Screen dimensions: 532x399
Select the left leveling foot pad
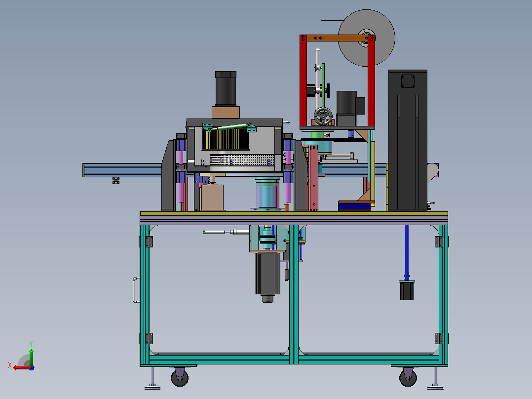pyautogui.click(x=152, y=387)
